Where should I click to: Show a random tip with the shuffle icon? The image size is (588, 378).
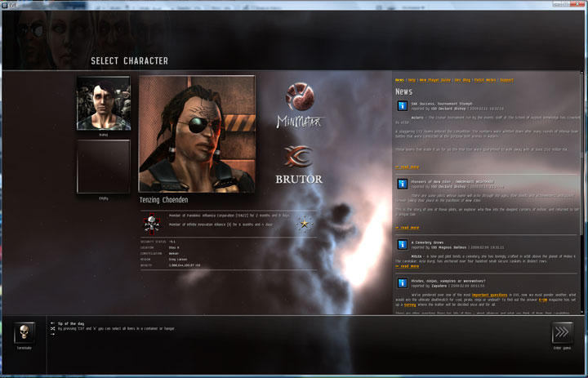click(52, 328)
